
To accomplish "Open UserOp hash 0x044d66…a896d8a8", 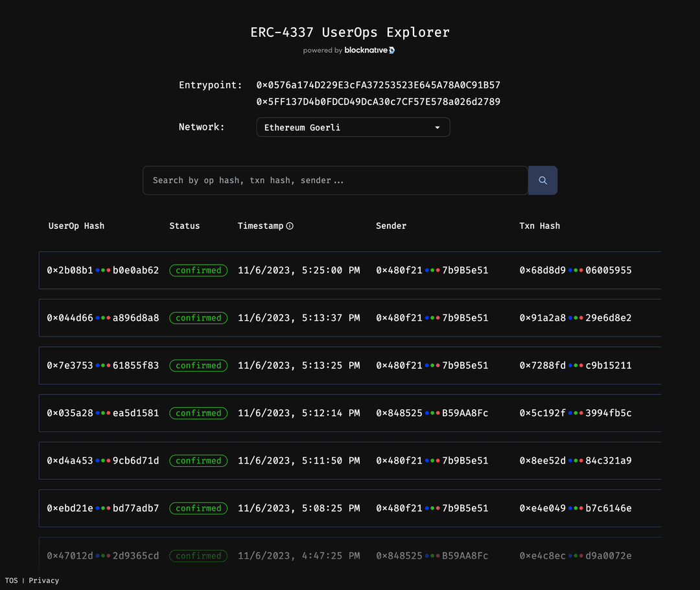I will 102,318.
